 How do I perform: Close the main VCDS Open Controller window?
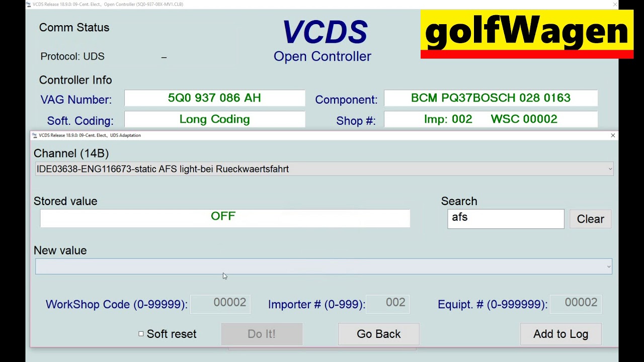point(614,5)
